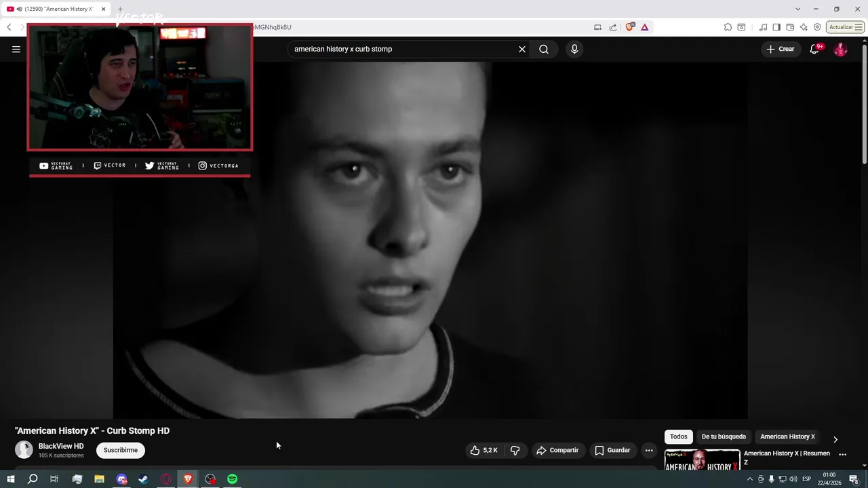This screenshot has height=488, width=868.
Task: Open Windows taskbar search
Action: click(x=33, y=479)
